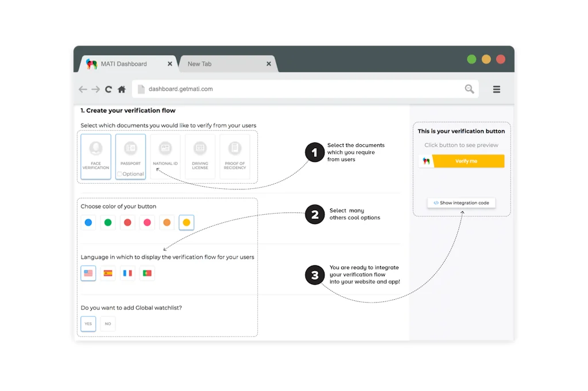This screenshot has width=588, height=391.
Task: Select NO for Global watchlist
Action: pos(108,324)
